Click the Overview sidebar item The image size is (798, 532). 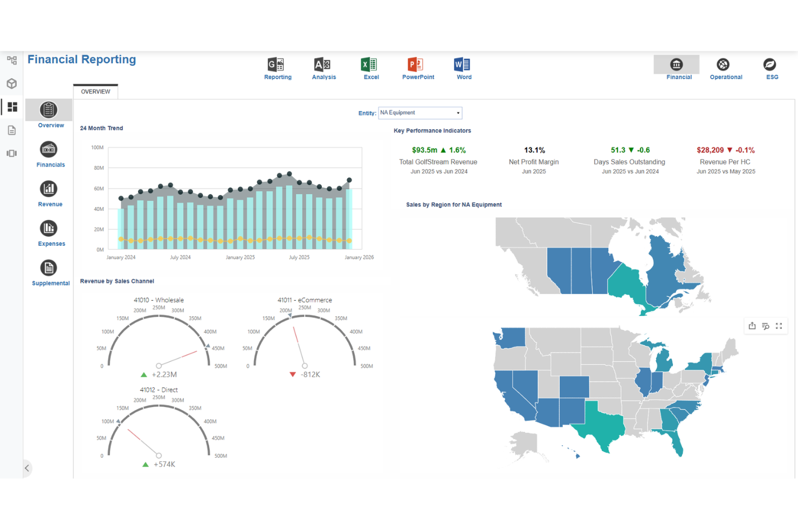click(x=49, y=114)
